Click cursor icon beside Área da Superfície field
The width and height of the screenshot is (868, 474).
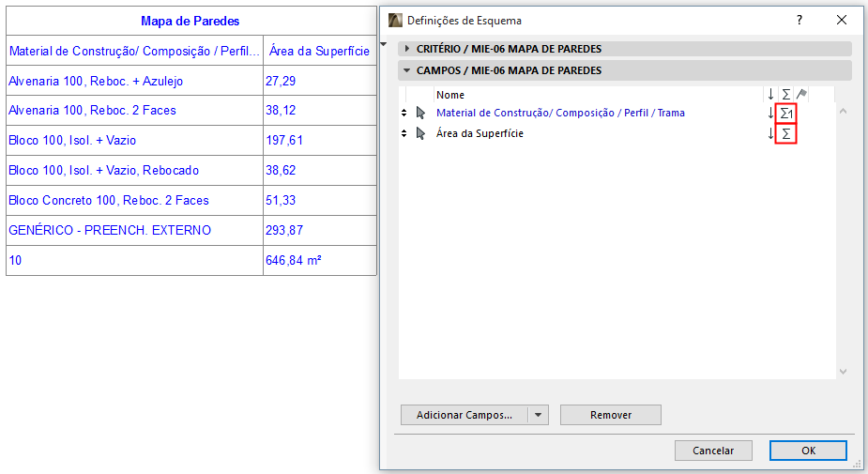[x=420, y=133]
